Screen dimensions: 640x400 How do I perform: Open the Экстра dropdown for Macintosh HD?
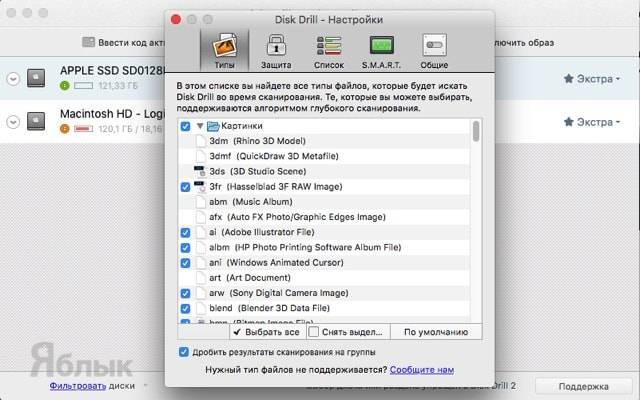point(592,122)
